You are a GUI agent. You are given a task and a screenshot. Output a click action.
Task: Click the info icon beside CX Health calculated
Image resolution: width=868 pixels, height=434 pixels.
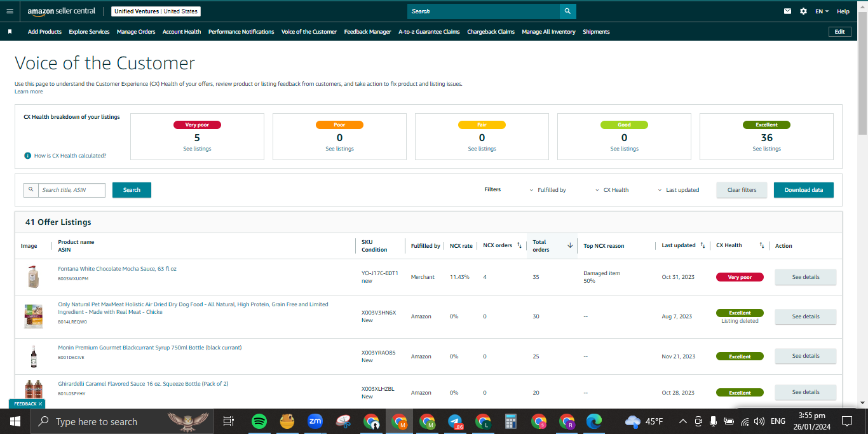(x=28, y=156)
